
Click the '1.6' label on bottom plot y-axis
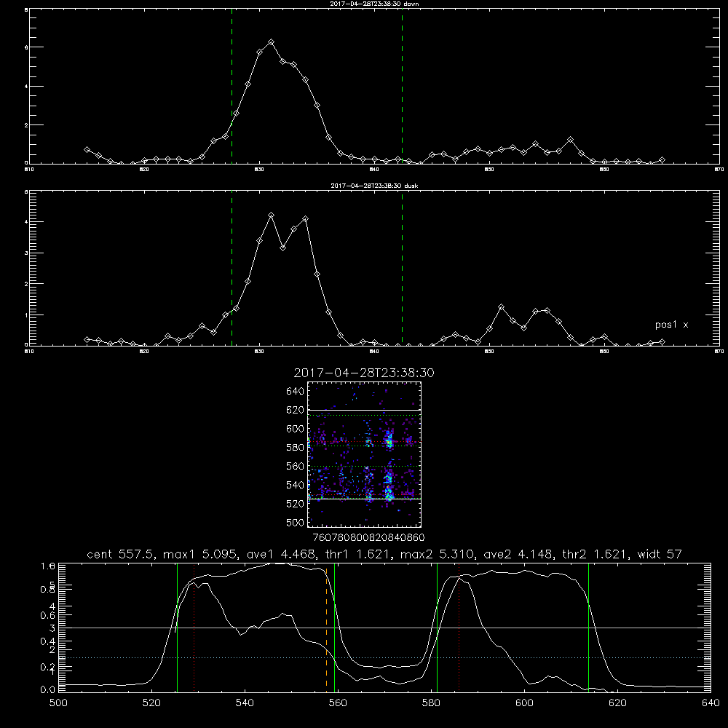pos(48,566)
